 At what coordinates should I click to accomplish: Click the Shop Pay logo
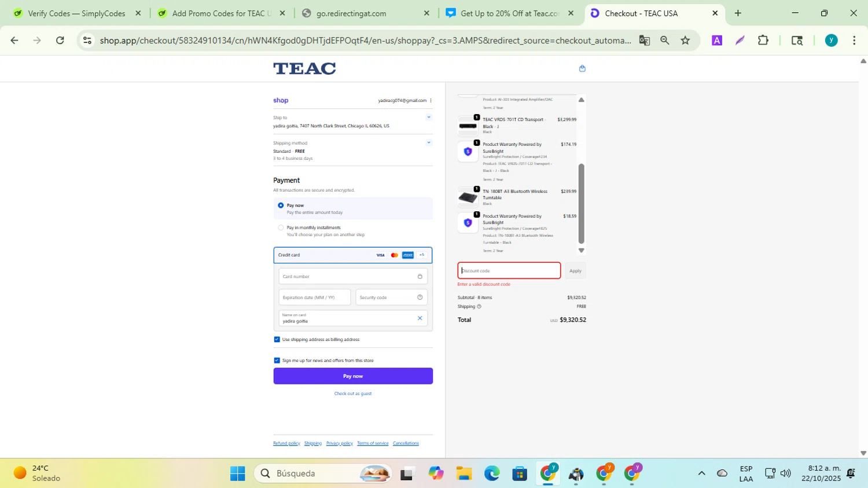click(281, 100)
